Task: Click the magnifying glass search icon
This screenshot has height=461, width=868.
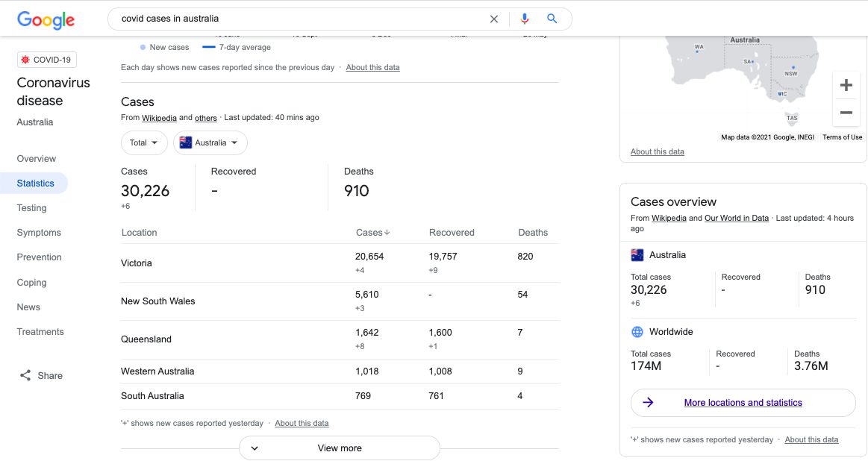Action: (552, 18)
